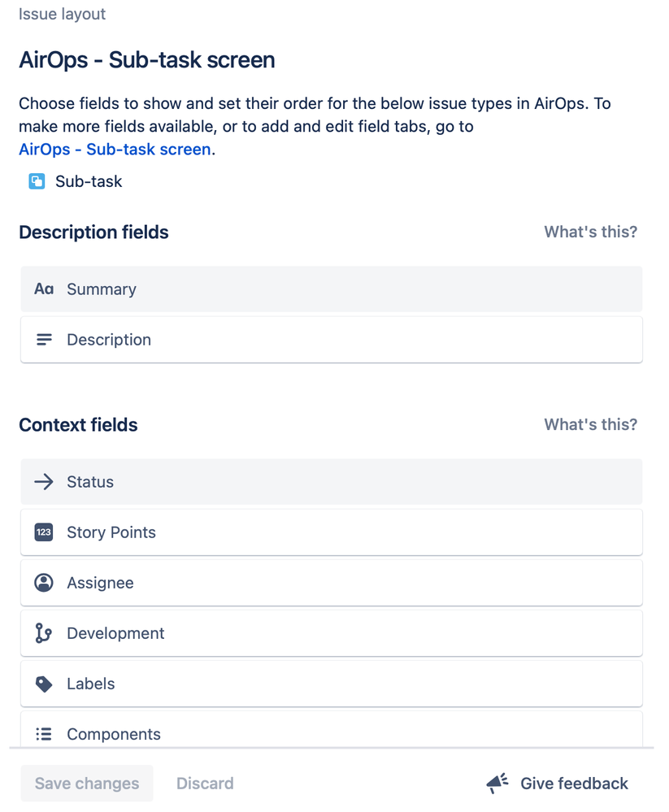This screenshot has width=669, height=812.
Task: Click the Save changes button
Action: (x=87, y=783)
